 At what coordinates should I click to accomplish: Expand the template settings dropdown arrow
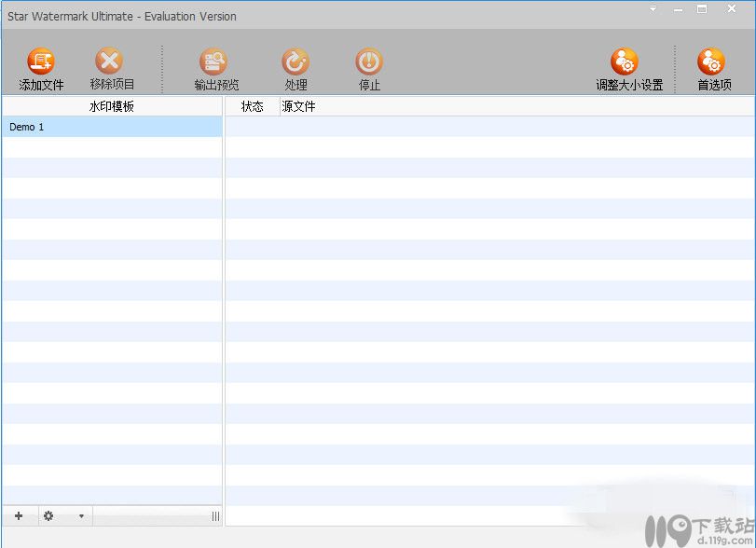[81, 516]
